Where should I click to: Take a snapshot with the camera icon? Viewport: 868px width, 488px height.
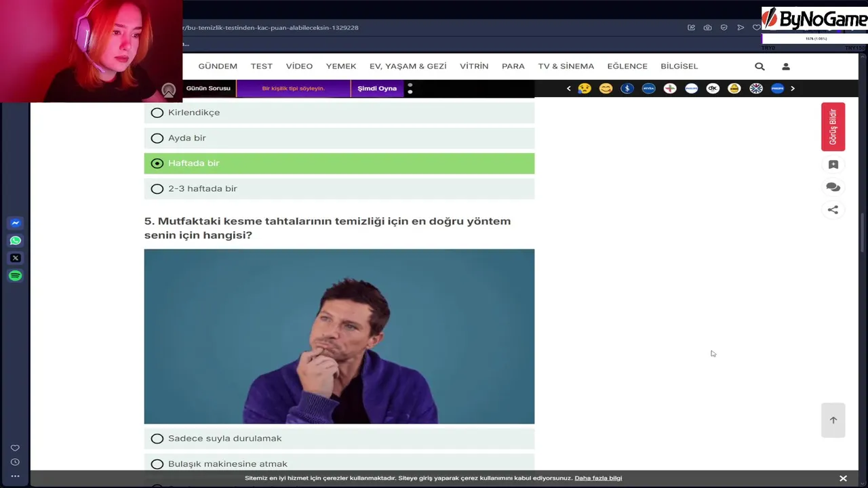tap(707, 28)
